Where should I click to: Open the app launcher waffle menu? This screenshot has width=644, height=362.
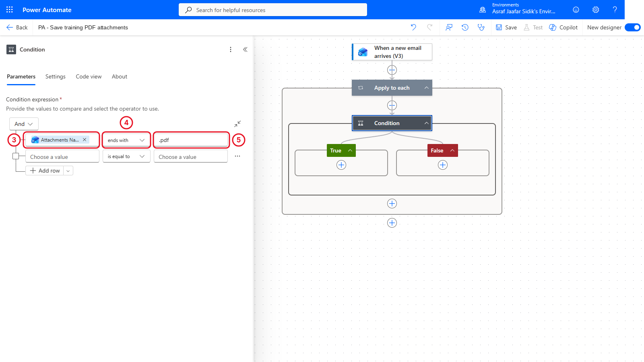pos(10,10)
